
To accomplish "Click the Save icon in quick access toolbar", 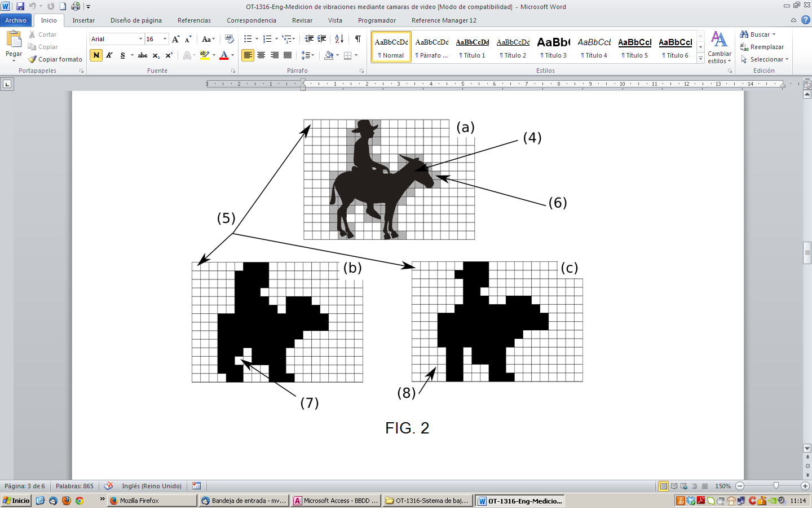I will [20, 6].
